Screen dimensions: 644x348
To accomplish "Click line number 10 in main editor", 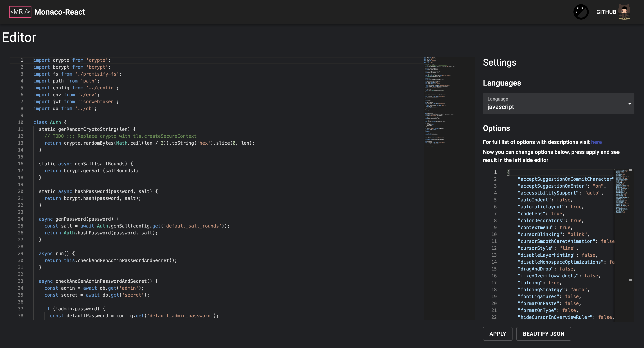I will click(21, 122).
